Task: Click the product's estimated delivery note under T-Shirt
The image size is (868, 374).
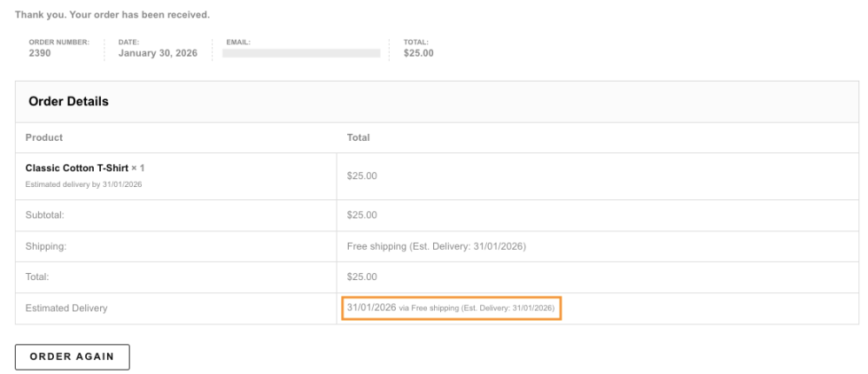Action: tap(84, 184)
